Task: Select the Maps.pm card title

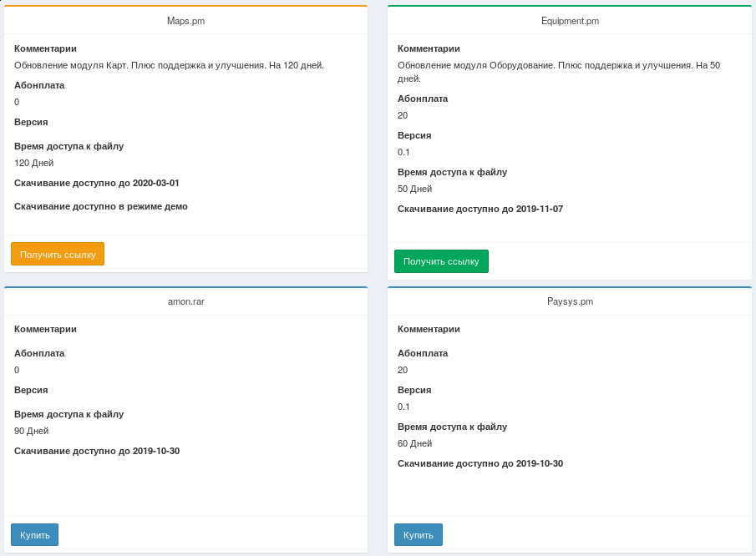Action: coord(185,21)
